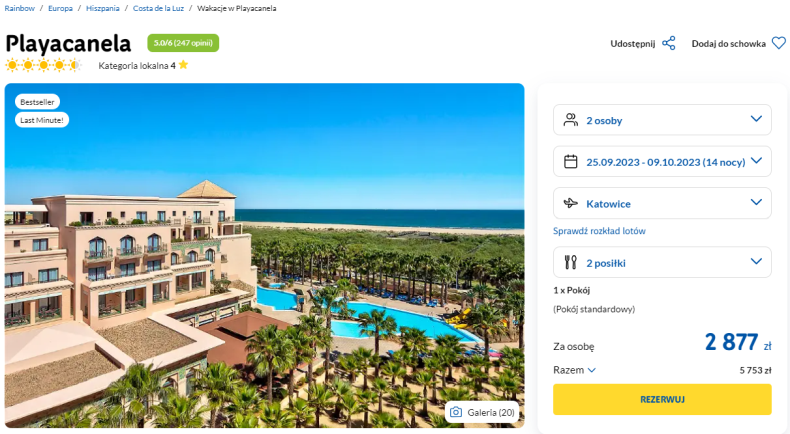Image resolution: width=790 pixels, height=434 pixels.
Task: Click the cutlery icon beside 2 posiłki
Action: pos(570,262)
